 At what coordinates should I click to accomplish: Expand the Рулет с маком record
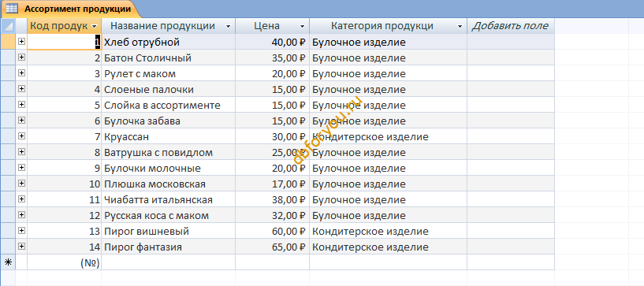pyautogui.click(x=21, y=73)
